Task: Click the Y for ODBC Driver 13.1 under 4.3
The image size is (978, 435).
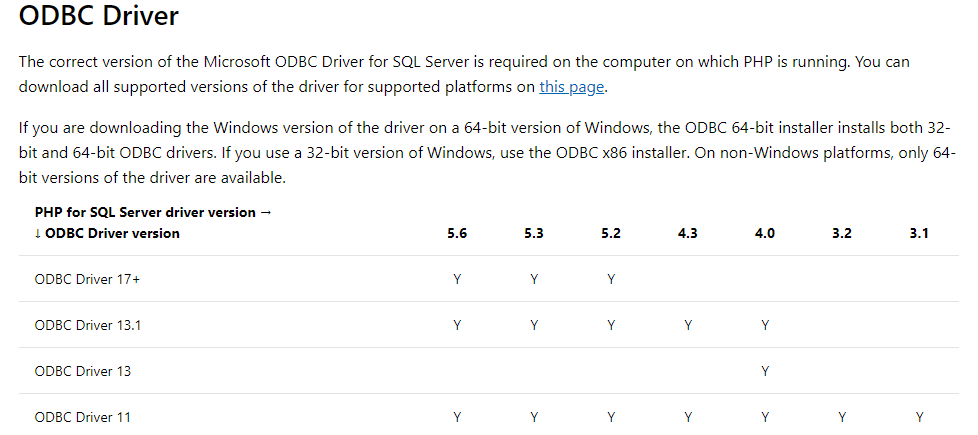Action: (687, 325)
